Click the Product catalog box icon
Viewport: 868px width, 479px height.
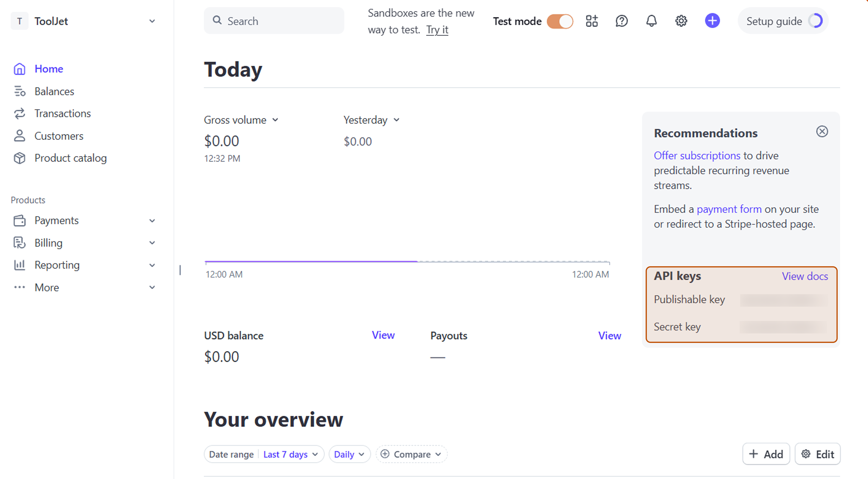point(19,158)
